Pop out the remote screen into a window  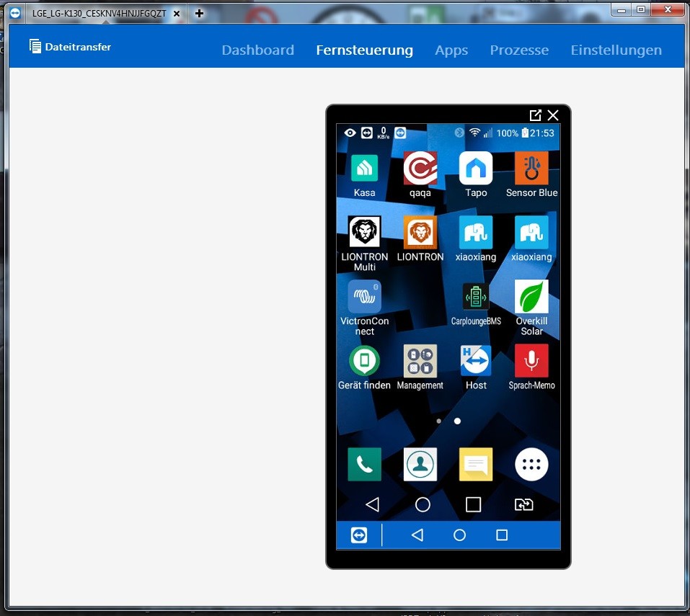[x=535, y=115]
